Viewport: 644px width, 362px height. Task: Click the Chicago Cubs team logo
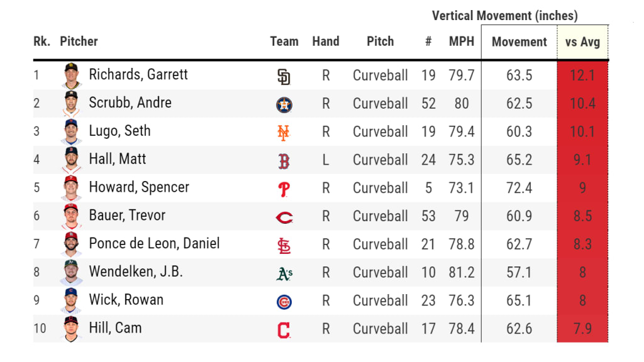[284, 302]
